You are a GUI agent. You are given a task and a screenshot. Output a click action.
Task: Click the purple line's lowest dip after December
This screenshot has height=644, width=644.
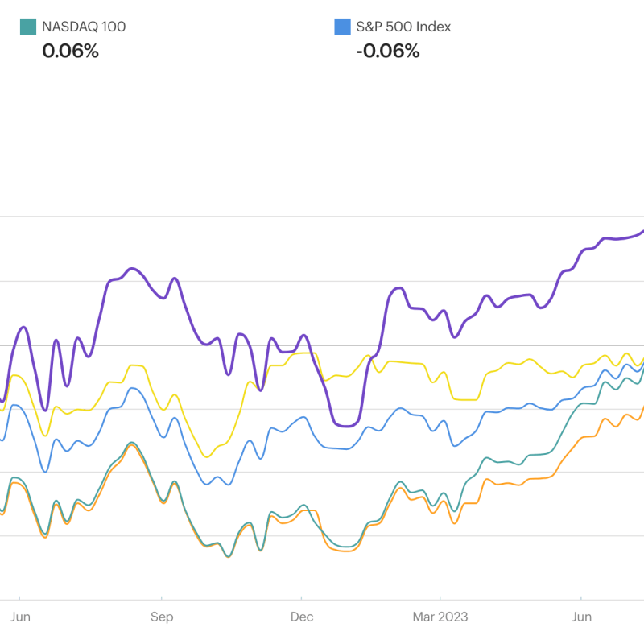[x=346, y=425]
